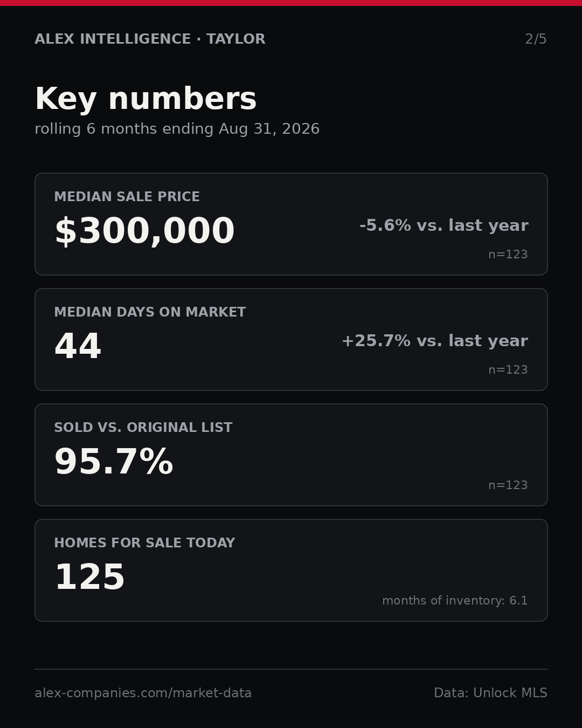Click the n=123 in sold vs. list card
This screenshot has width=582, height=728.
pyautogui.click(x=508, y=485)
